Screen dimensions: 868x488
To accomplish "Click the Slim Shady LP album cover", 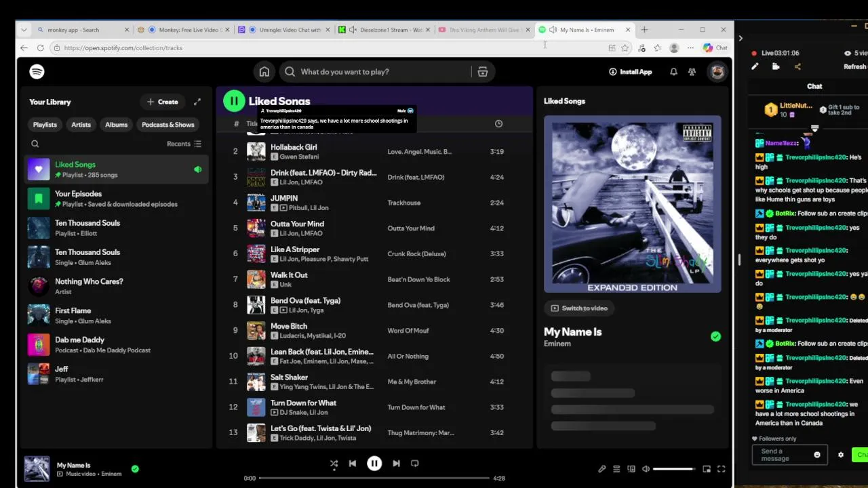I will [632, 204].
